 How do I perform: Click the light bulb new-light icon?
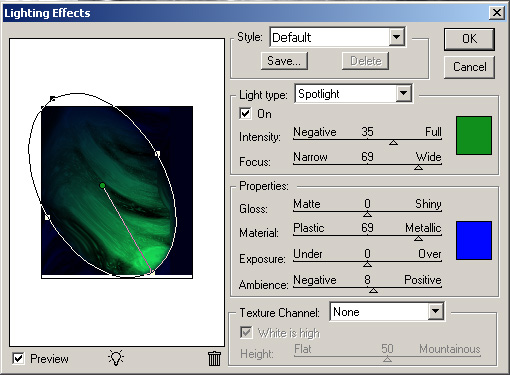(116, 358)
